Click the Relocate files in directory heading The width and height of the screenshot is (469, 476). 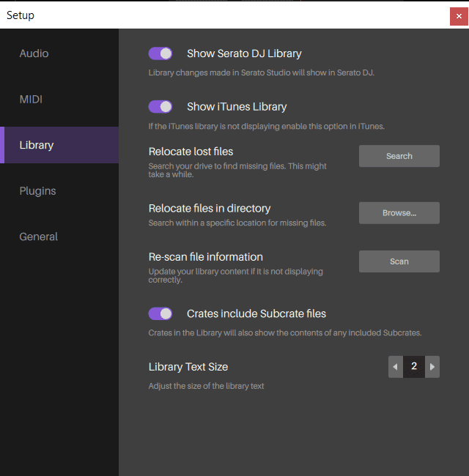click(210, 209)
